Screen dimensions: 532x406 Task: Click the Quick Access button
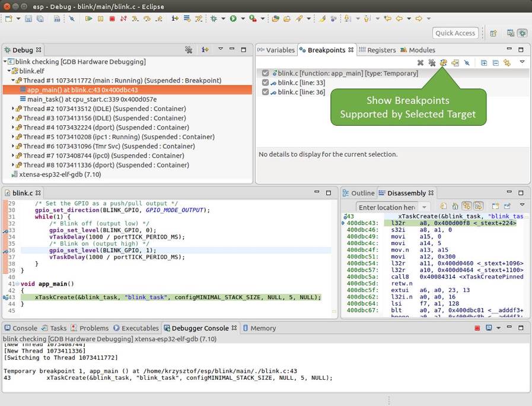[x=455, y=33]
